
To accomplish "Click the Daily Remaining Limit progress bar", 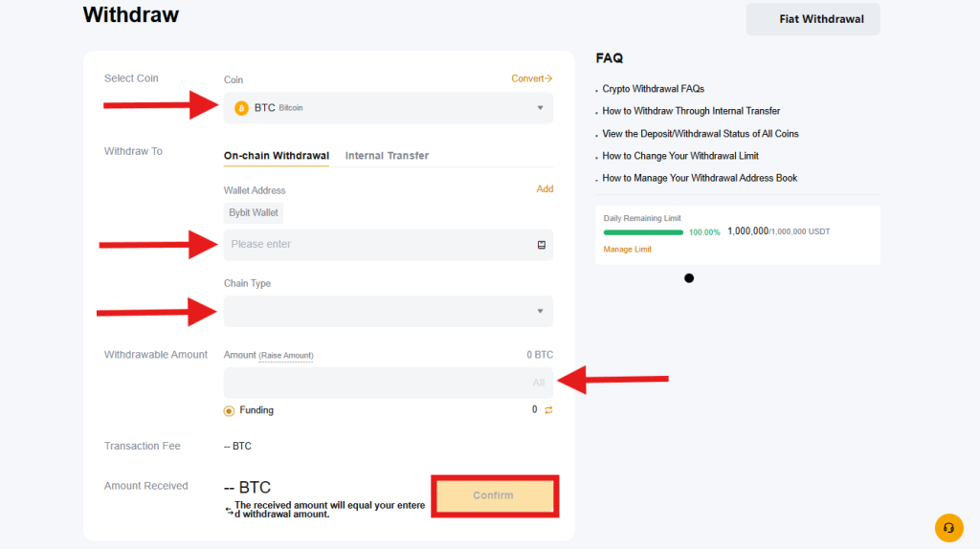I will (x=643, y=232).
